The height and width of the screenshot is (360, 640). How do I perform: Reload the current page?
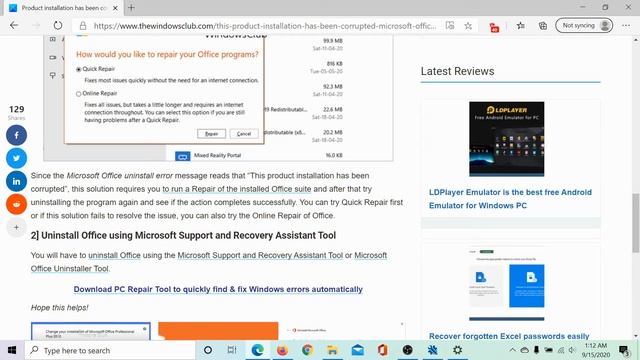58,25
